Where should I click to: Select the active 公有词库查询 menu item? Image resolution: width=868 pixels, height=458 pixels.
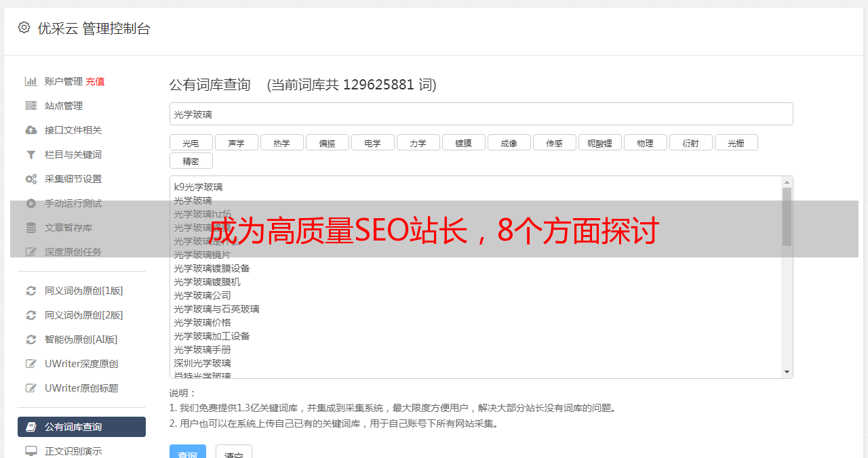tap(81, 427)
